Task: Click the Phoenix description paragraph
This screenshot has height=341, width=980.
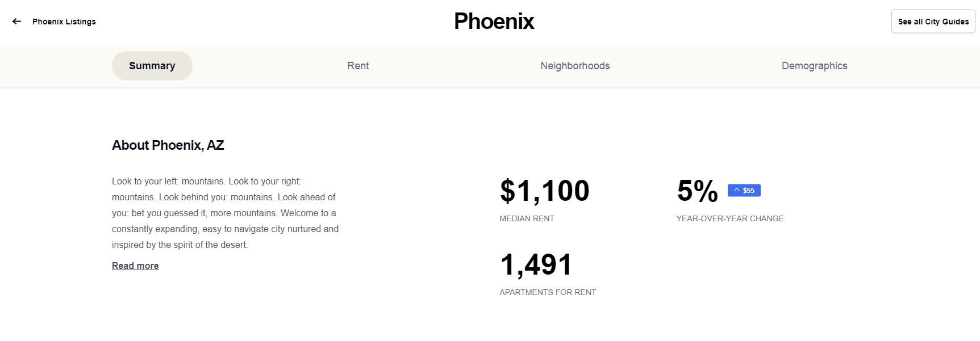Action: [225, 213]
